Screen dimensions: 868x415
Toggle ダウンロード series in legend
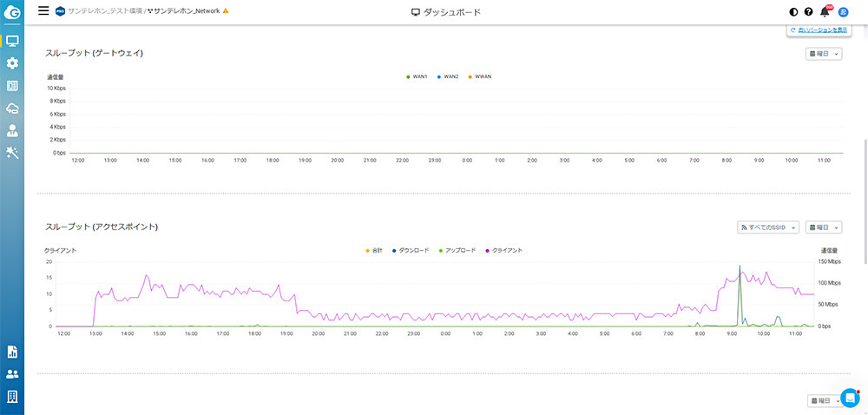411,250
